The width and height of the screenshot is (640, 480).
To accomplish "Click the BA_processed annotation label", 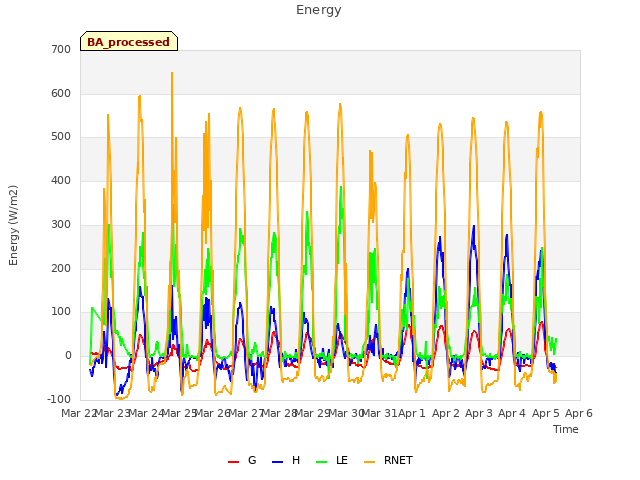I will [129, 42].
